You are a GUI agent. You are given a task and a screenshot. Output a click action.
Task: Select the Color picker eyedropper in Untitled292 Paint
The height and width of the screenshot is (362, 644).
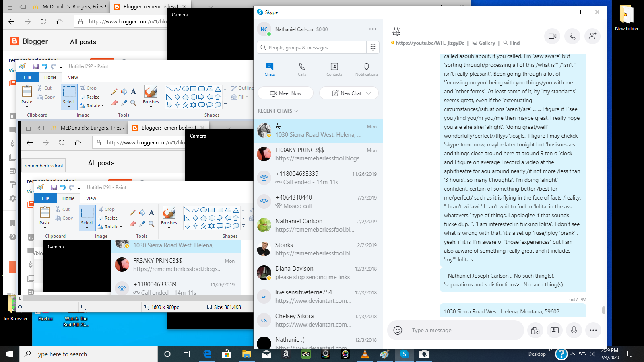[x=124, y=103]
